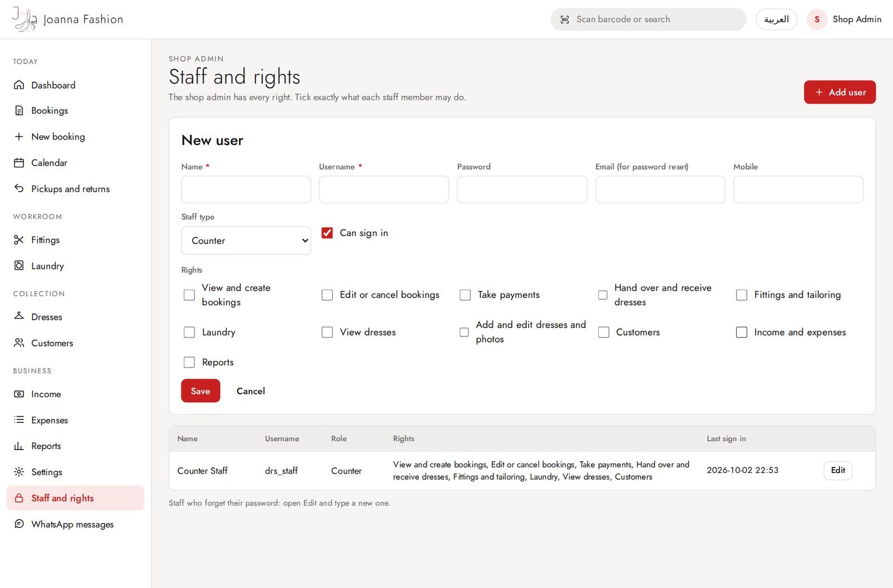Save the new user form
893x588 pixels.
click(200, 391)
